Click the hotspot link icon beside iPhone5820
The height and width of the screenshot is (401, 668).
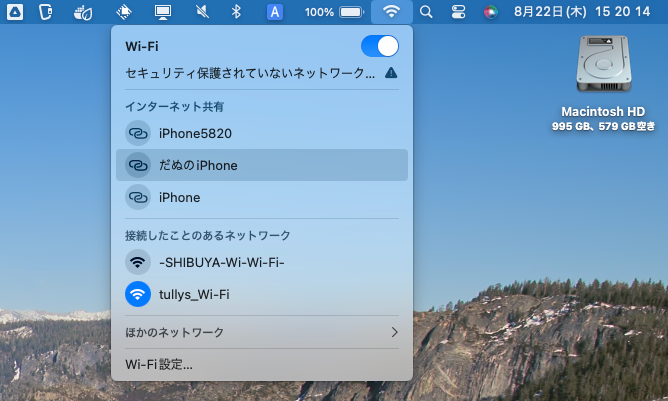click(x=138, y=133)
